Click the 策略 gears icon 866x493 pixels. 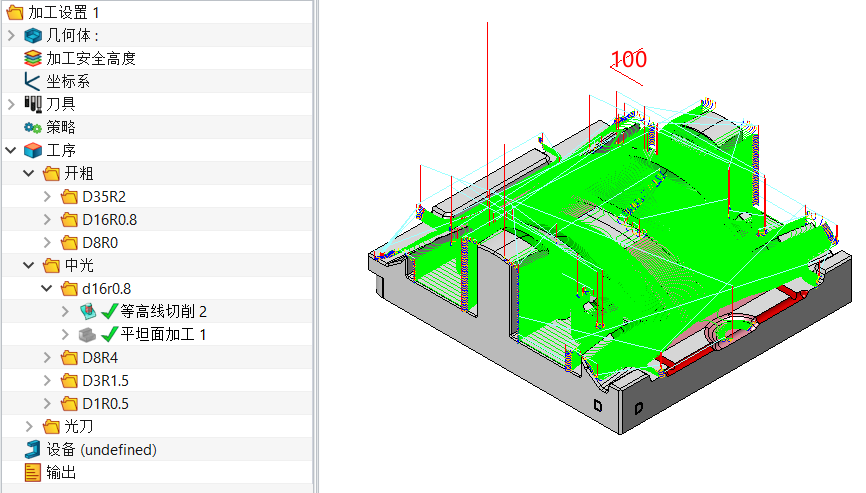tap(33, 128)
